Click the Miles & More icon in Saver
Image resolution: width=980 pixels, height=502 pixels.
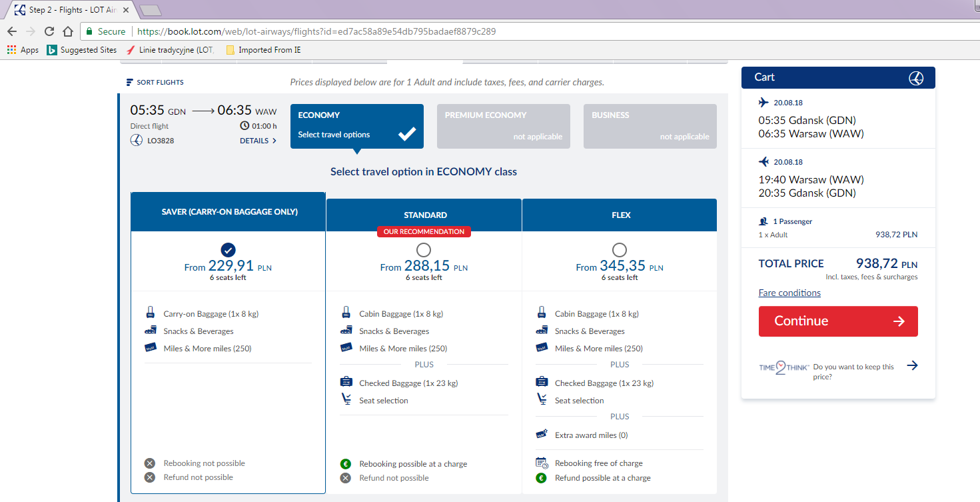[x=150, y=348]
